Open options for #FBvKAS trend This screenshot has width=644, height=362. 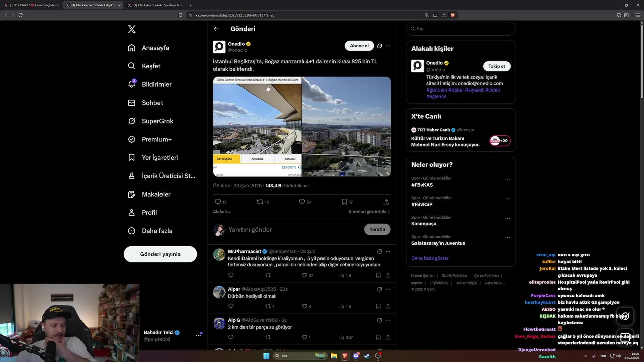[508, 179]
